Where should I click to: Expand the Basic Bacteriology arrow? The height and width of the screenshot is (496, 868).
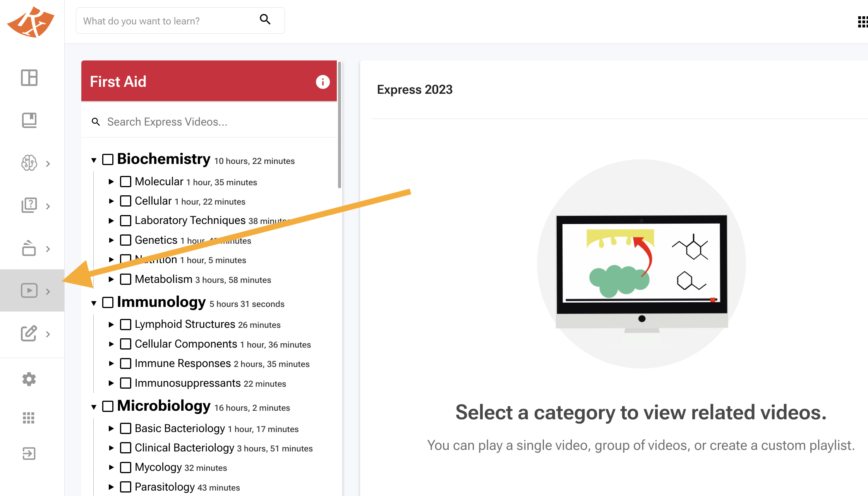click(111, 428)
